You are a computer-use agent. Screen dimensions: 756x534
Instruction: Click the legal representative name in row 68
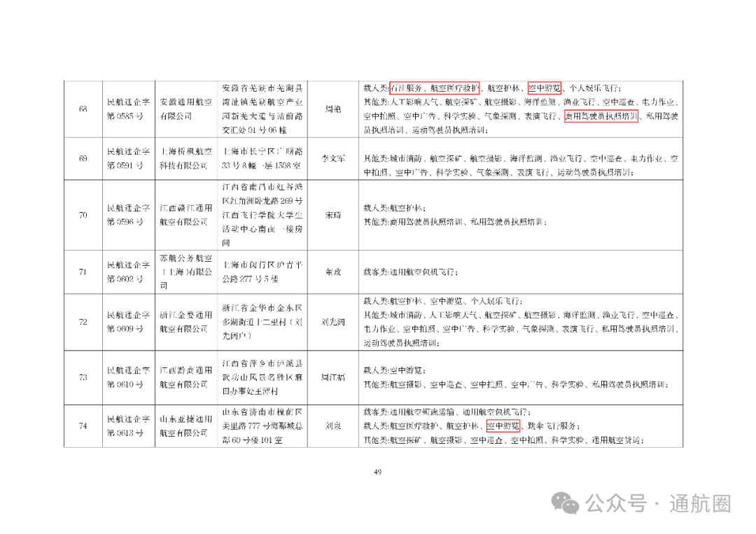point(332,109)
